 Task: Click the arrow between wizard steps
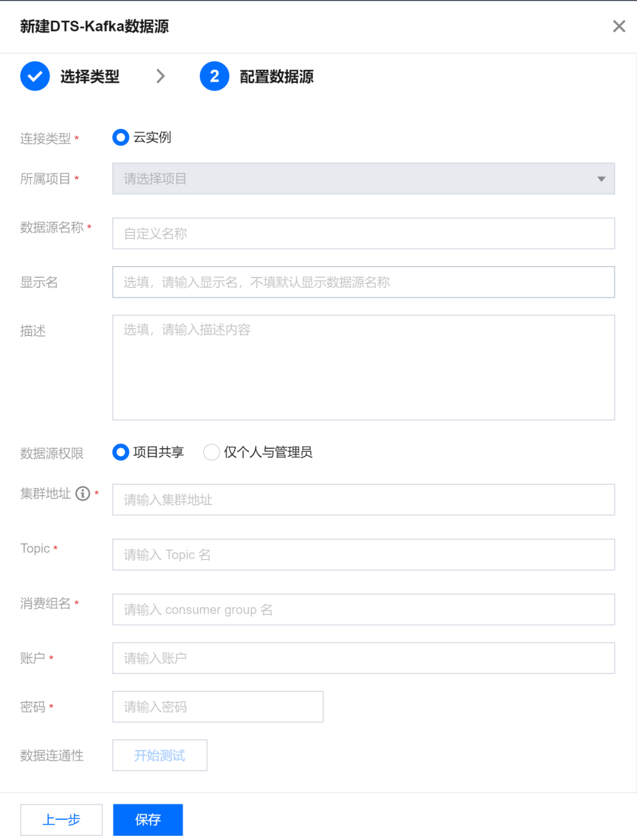click(x=161, y=77)
